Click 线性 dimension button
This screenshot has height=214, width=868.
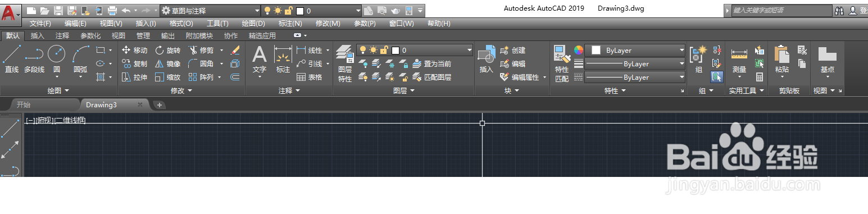pos(310,50)
